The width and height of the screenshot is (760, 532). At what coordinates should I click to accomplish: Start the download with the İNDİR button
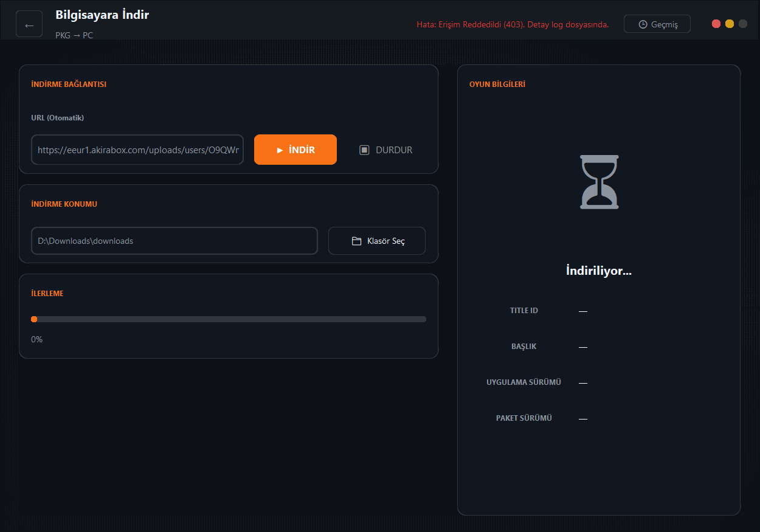[x=295, y=150]
